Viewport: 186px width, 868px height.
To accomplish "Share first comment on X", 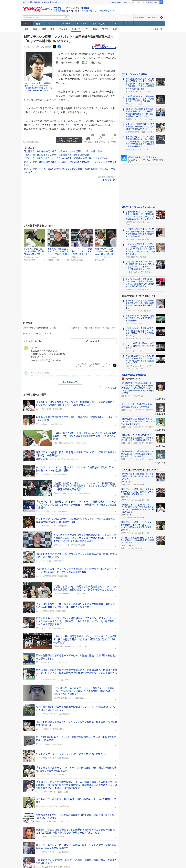I will click(x=114, y=365).
